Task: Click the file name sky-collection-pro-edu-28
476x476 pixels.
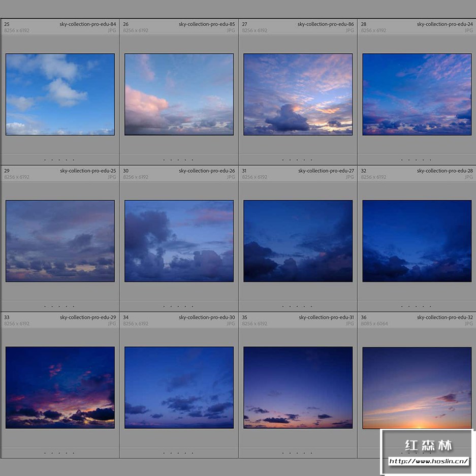Action: click(445, 171)
